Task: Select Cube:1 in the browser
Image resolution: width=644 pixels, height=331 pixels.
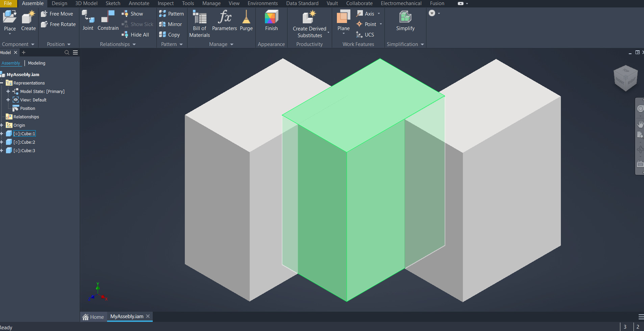Action: tap(24, 134)
